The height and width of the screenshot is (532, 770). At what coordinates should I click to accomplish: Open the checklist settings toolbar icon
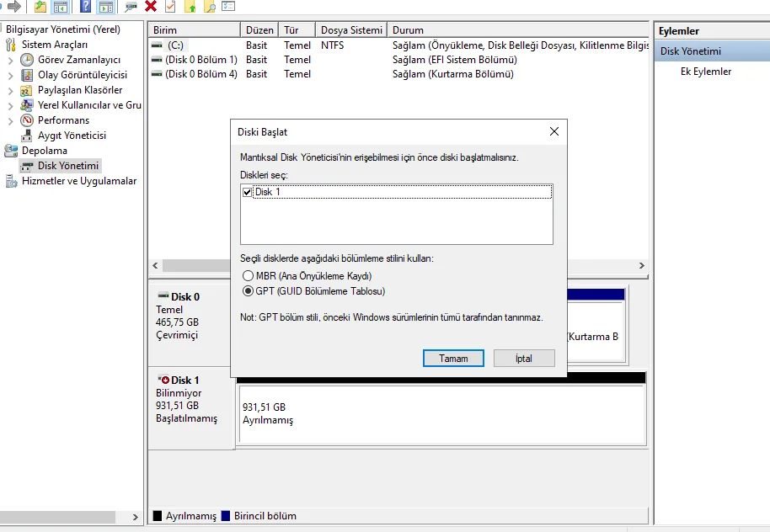click(228, 7)
